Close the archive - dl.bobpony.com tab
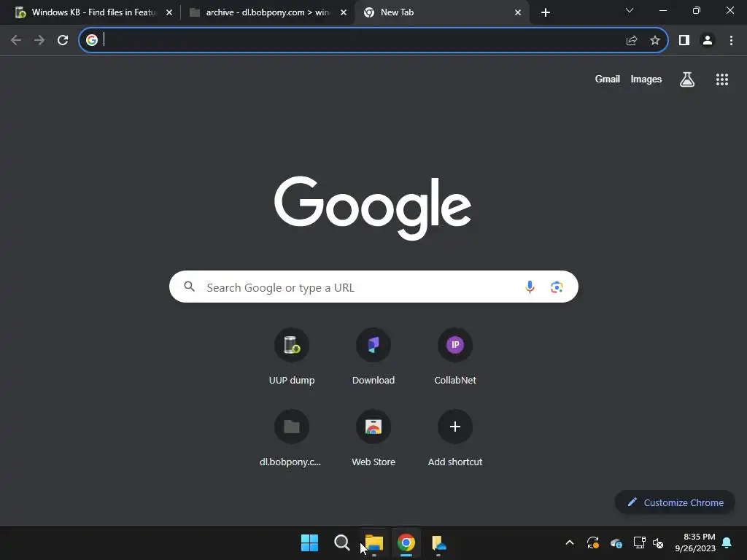This screenshot has height=560, width=747. (344, 12)
